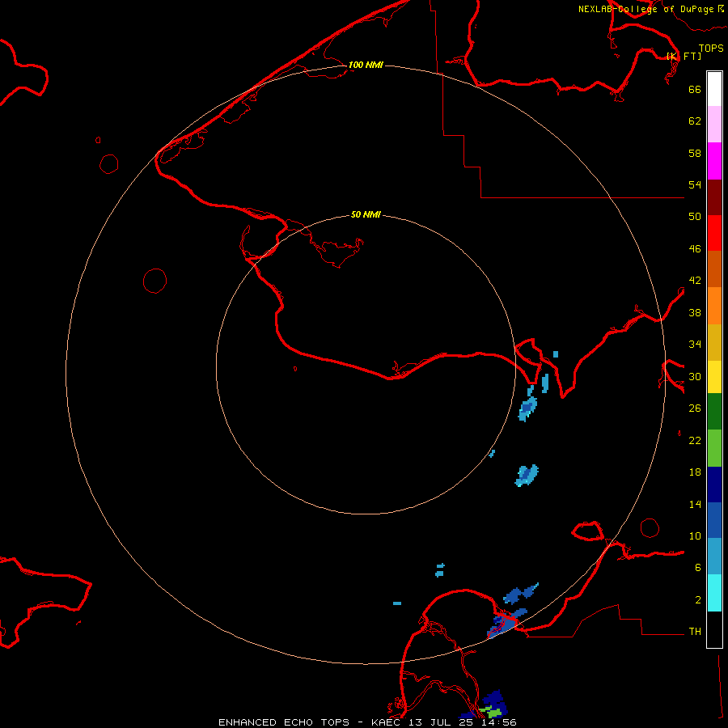This screenshot has width=728, height=728.
Task: Pick the dark red maroon legend swatch
Action: point(714,198)
